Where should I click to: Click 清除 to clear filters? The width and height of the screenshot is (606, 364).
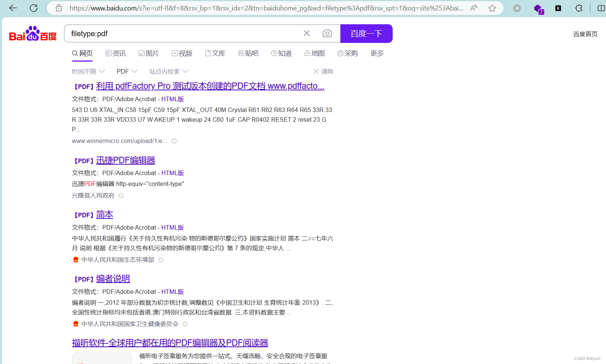pyautogui.click(x=324, y=71)
